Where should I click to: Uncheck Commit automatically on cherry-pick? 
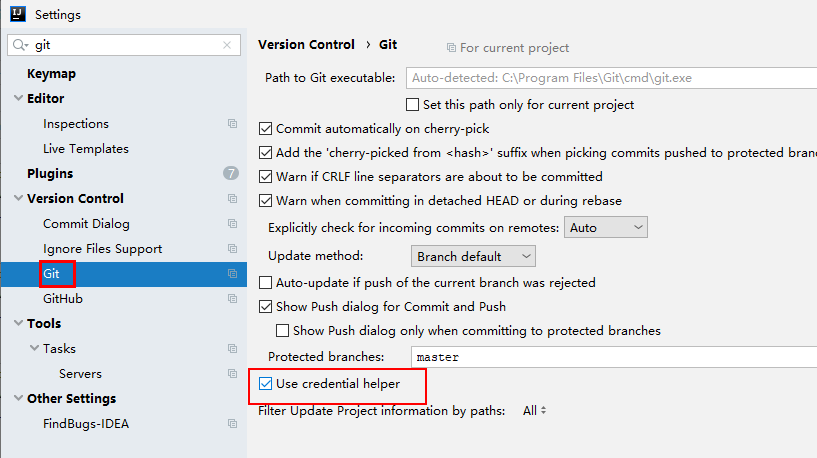(265, 129)
